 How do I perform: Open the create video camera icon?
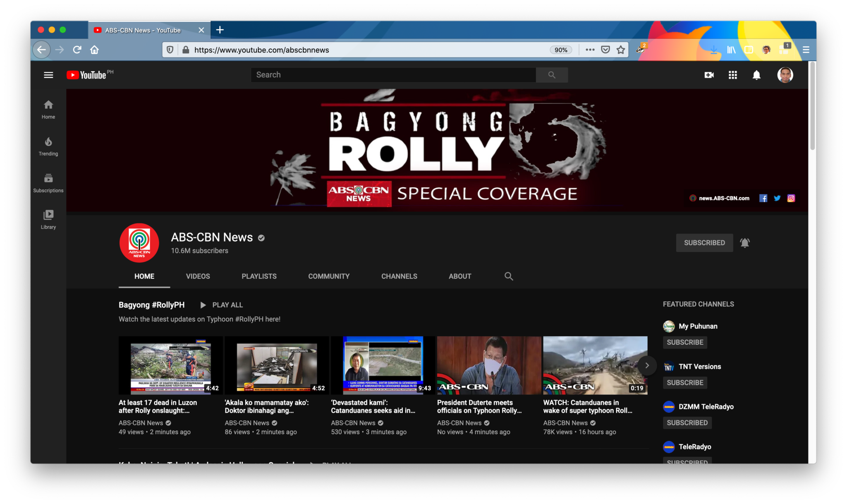pos(709,75)
